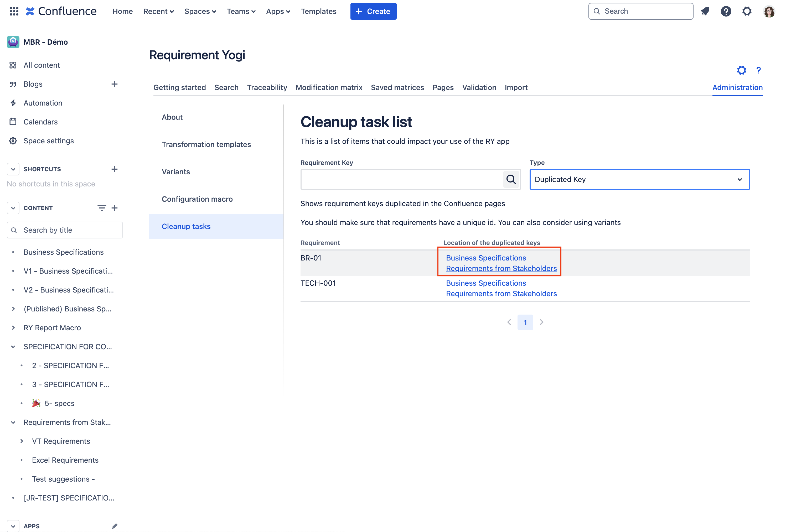786x532 pixels.
Task: Expand the Spaces menu in top navigation
Action: [x=200, y=11]
